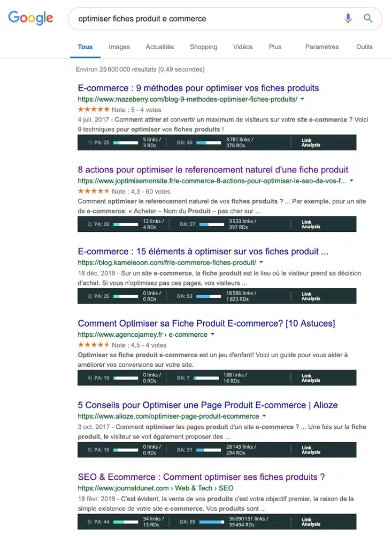Open result '9 méthodes pour optimiser vos fiches produits'
The width and height of the screenshot is (392, 536).
(x=198, y=88)
